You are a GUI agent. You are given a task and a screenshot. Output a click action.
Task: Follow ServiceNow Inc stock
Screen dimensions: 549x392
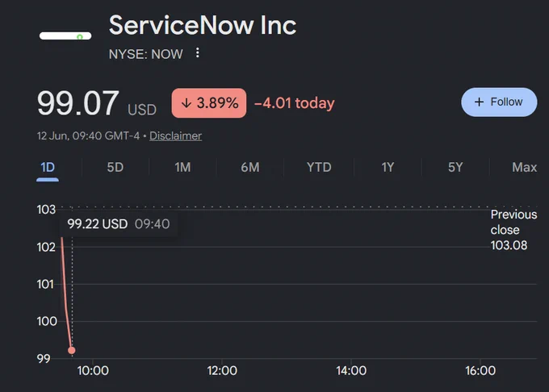point(499,102)
